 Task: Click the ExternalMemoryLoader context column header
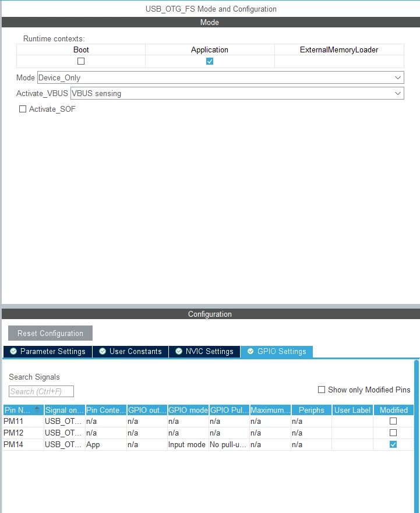339,49
